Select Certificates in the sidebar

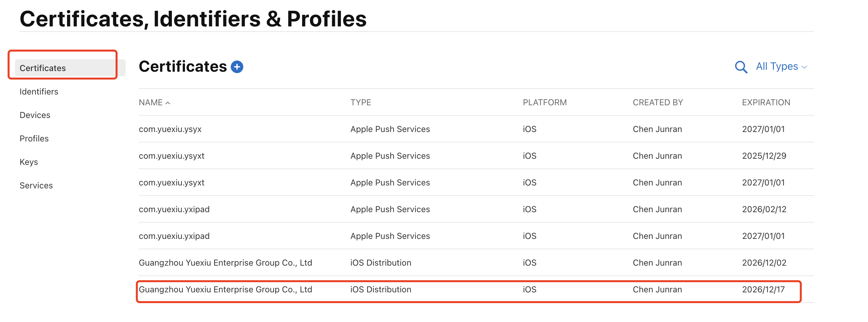coord(43,68)
